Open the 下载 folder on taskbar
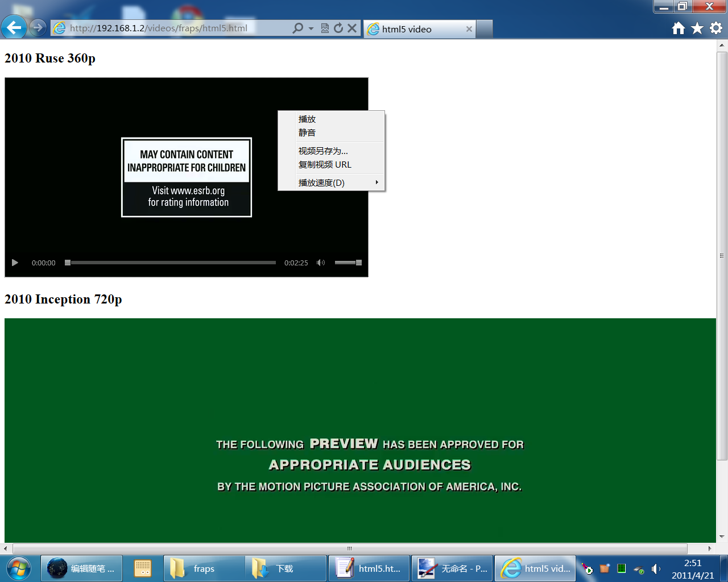728x582 pixels. [286, 568]
